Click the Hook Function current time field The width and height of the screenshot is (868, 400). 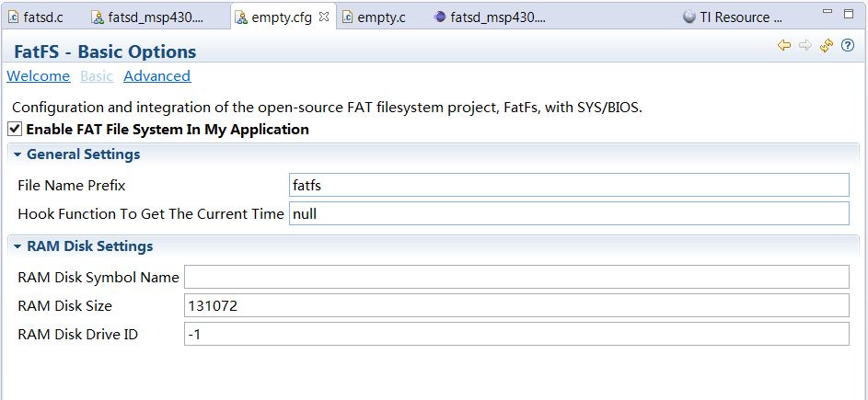(x=568, y=213)
